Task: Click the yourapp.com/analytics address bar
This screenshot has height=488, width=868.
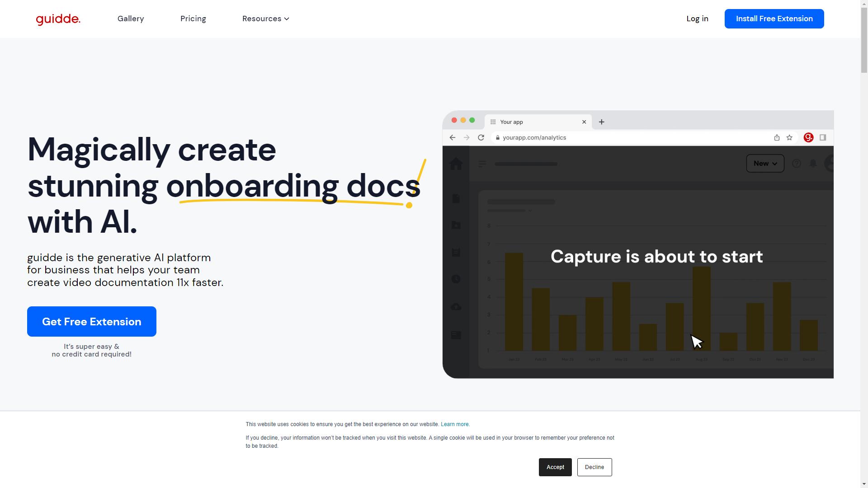Action: click(534, 137)
